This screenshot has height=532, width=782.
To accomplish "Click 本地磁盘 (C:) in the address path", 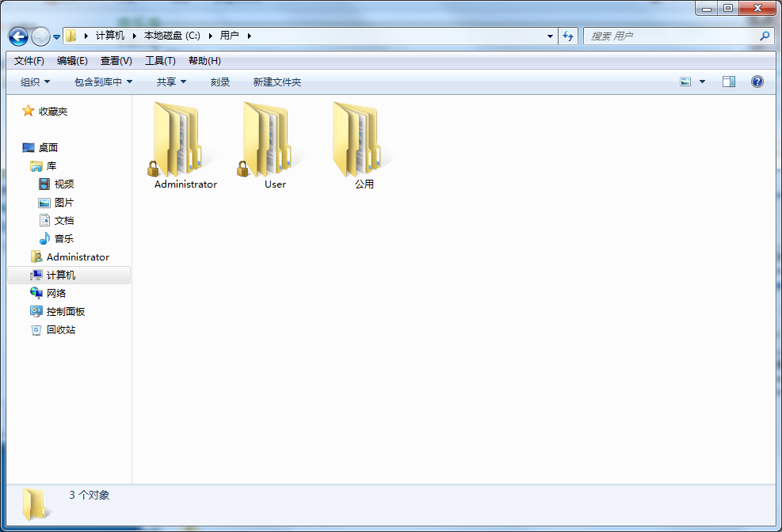I will tap(172, 36).
